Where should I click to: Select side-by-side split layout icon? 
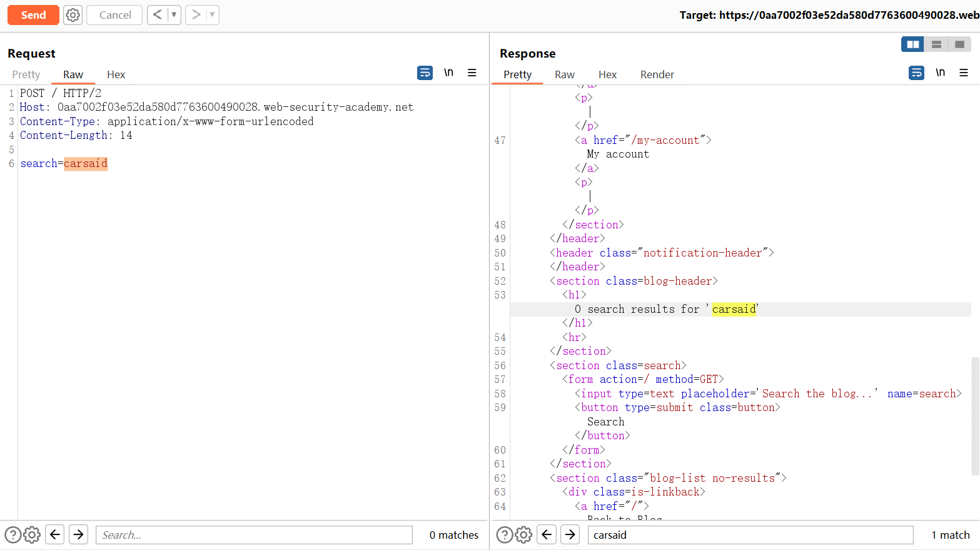pos(912,44)
